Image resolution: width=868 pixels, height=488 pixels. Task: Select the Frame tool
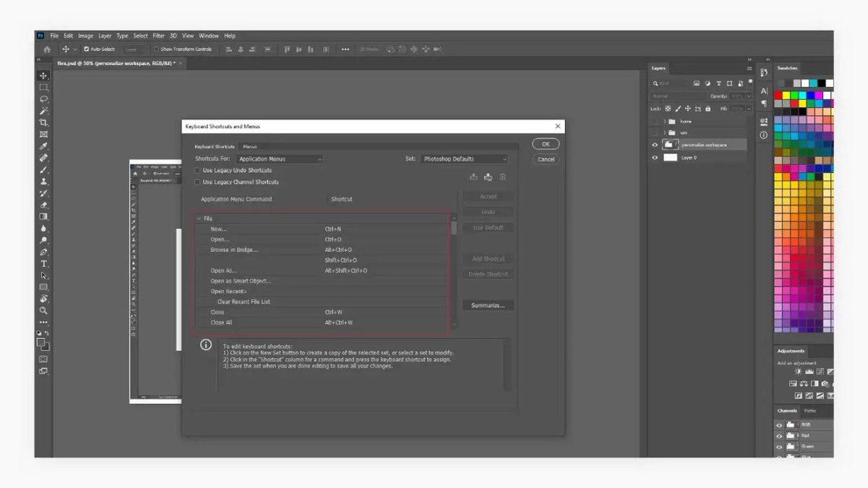43,134
